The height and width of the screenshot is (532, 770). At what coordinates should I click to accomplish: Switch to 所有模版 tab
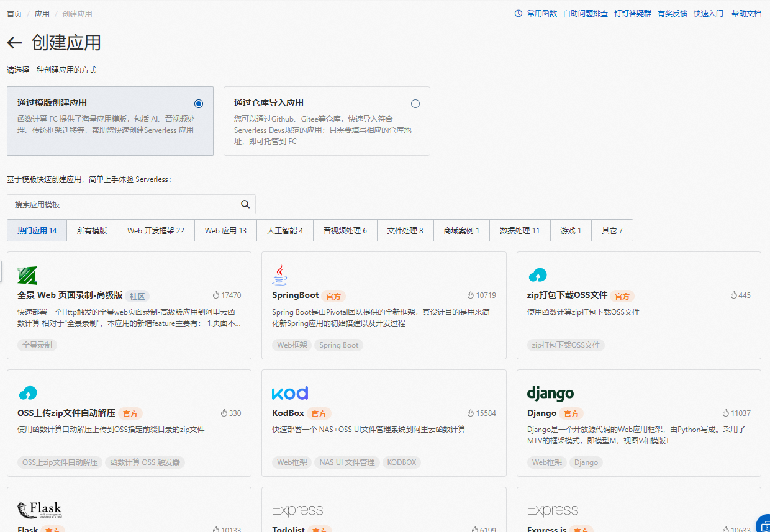coord(92,230)
